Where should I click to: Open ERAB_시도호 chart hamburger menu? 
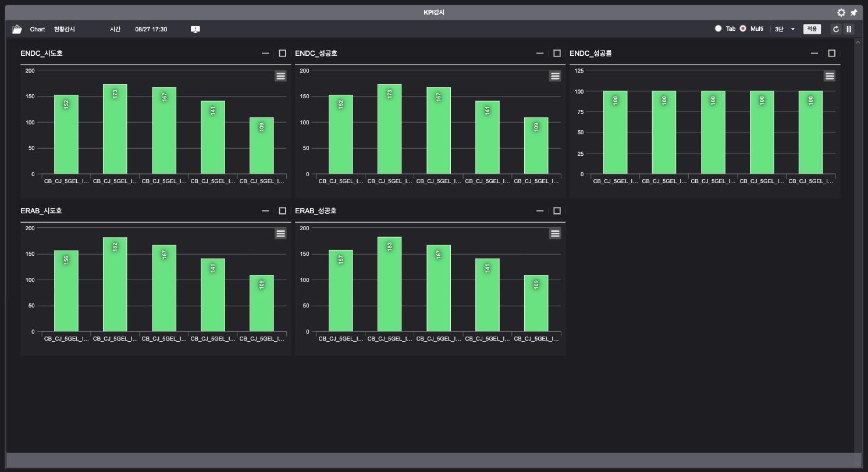coord(280,234)
